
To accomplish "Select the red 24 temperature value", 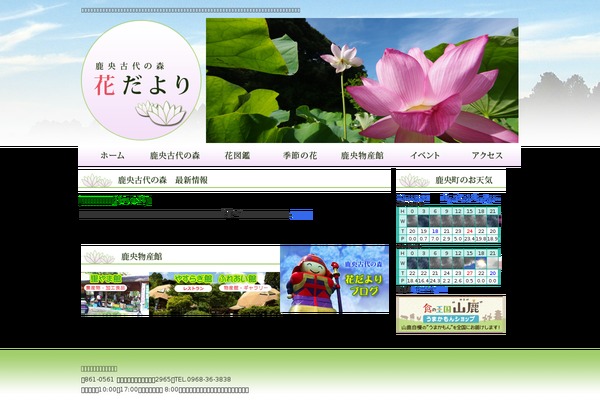I will pyautogui.click(x=470, y=231).
